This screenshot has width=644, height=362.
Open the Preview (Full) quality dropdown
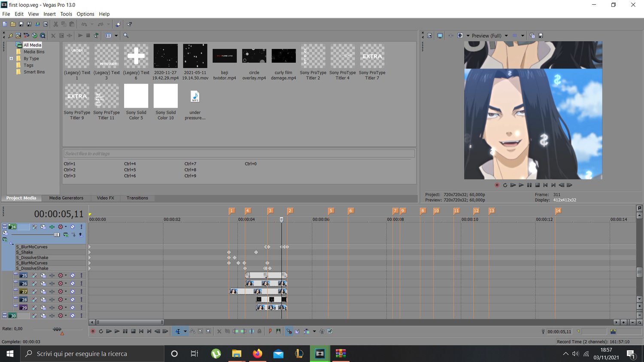click(506, 36)
